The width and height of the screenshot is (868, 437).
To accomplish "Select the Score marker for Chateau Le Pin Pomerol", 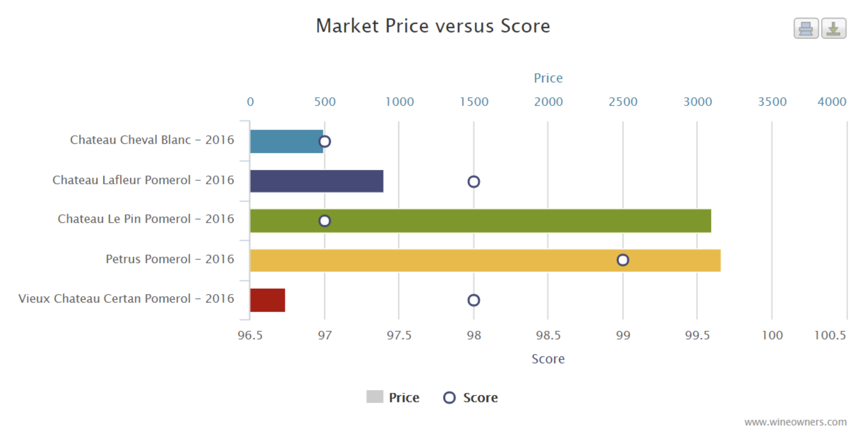I will click(x=325, y=220).
